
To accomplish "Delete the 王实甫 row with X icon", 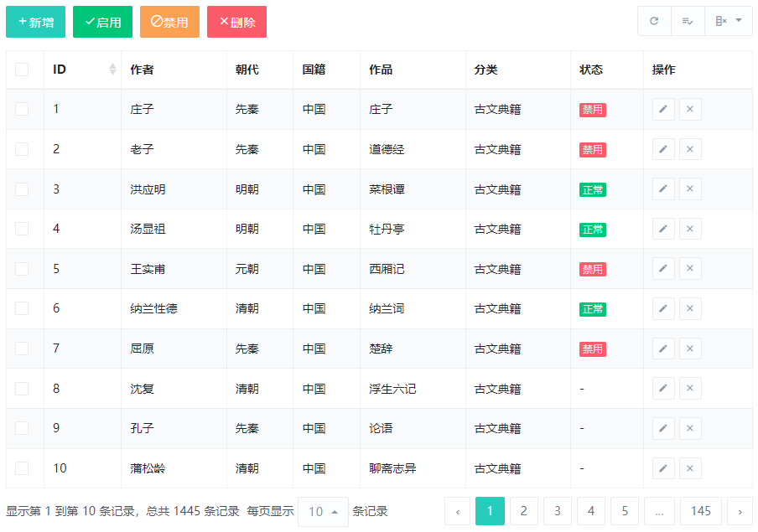I will point(690,269).
